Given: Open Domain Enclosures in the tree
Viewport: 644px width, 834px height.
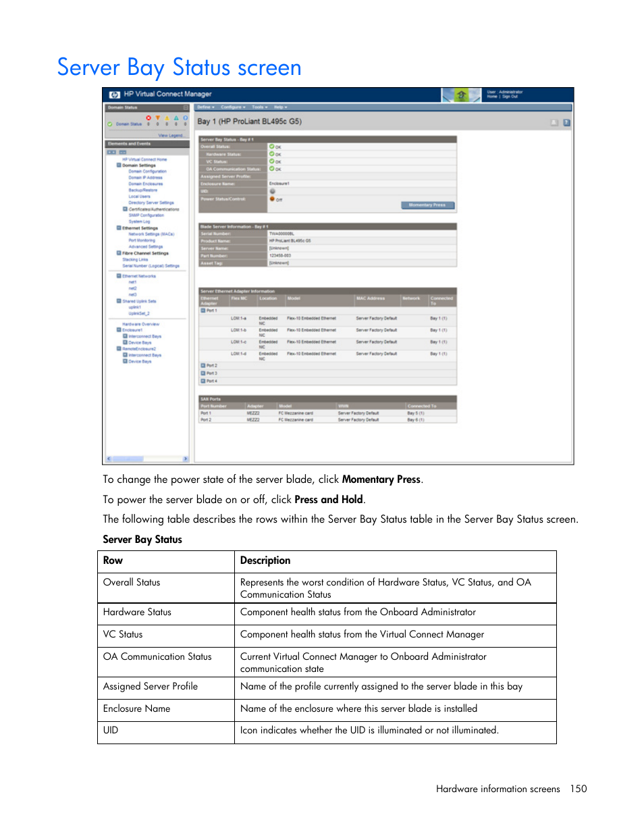Looking at the screenshot, I should click(146, 184).
